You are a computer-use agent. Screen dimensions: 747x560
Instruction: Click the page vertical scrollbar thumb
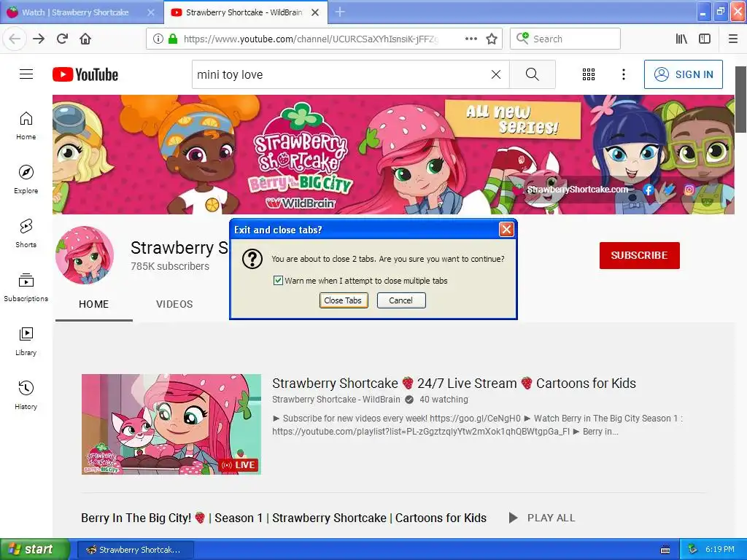point(741,99)
